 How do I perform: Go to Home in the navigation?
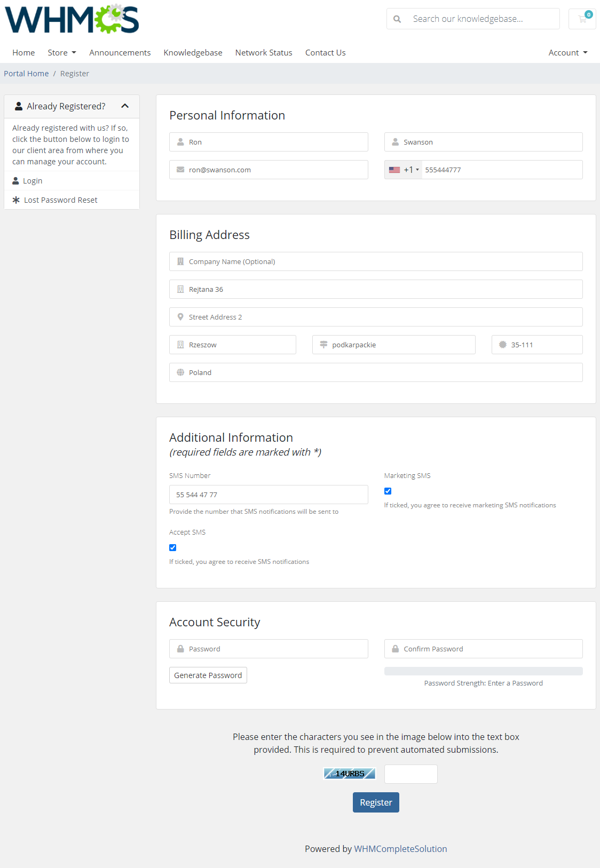(x=23, y=52)
